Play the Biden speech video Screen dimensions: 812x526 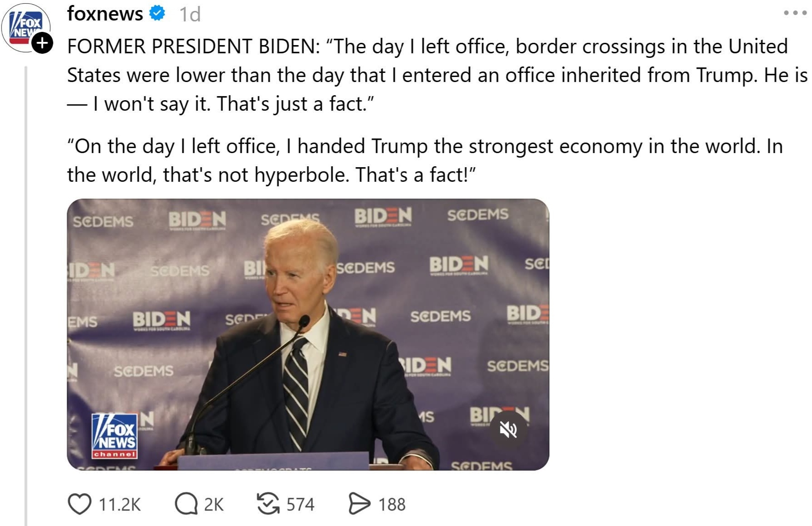308,334
